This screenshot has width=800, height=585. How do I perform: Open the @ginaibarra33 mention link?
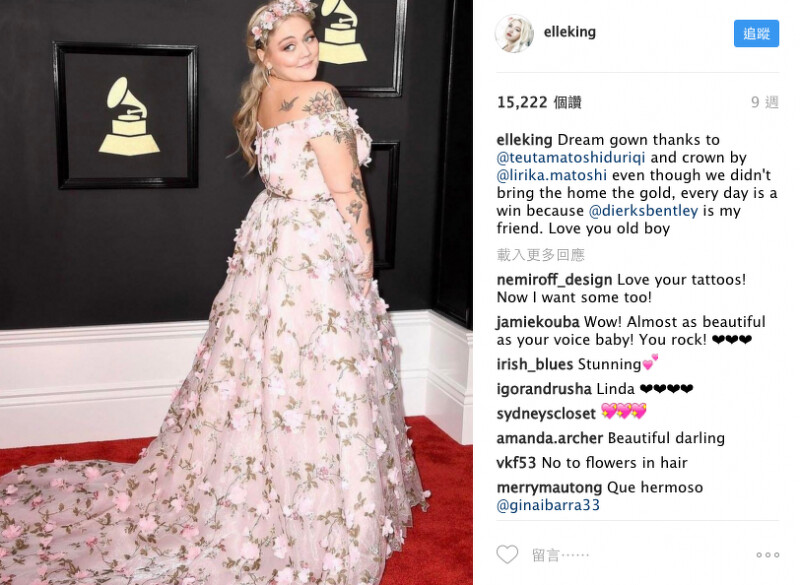click(x=548, y=505)
